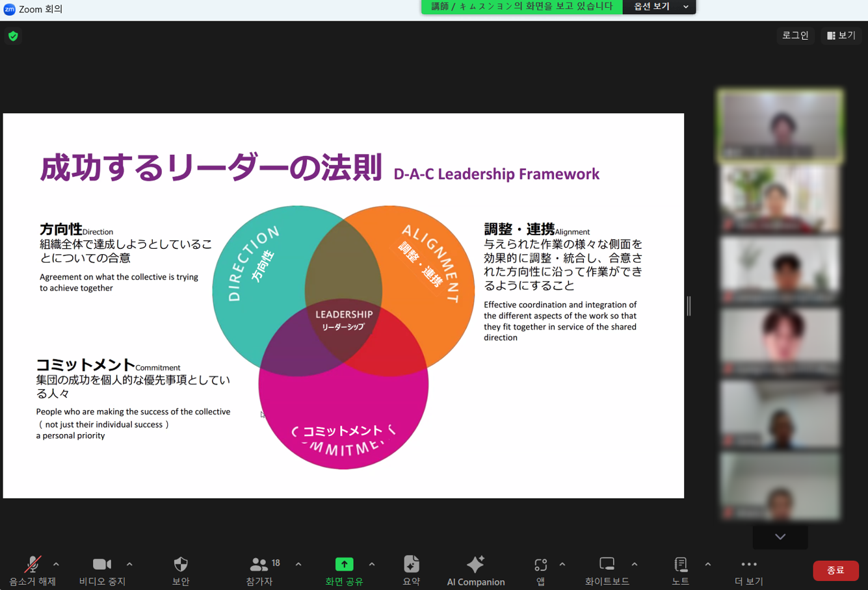
Task: Click the Zoom logo in title bar
Action: pyautogui.click(x=9, y=9)
